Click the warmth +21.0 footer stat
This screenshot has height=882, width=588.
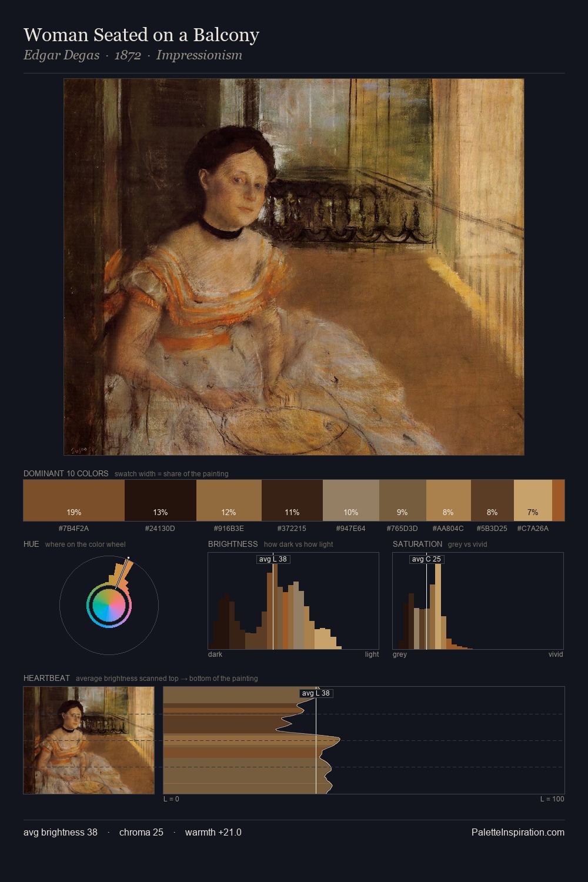213,832
